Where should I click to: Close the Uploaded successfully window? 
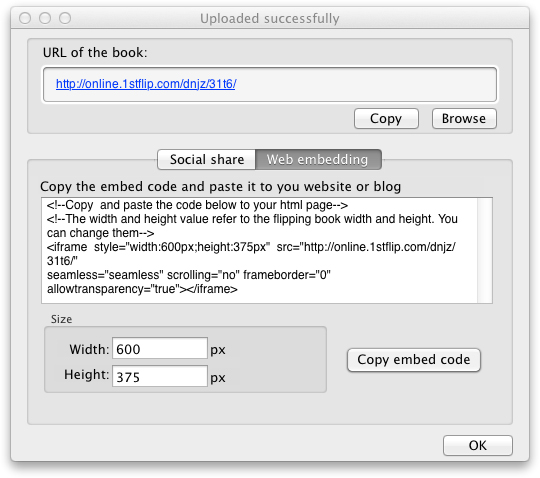(x=25, y=18)
